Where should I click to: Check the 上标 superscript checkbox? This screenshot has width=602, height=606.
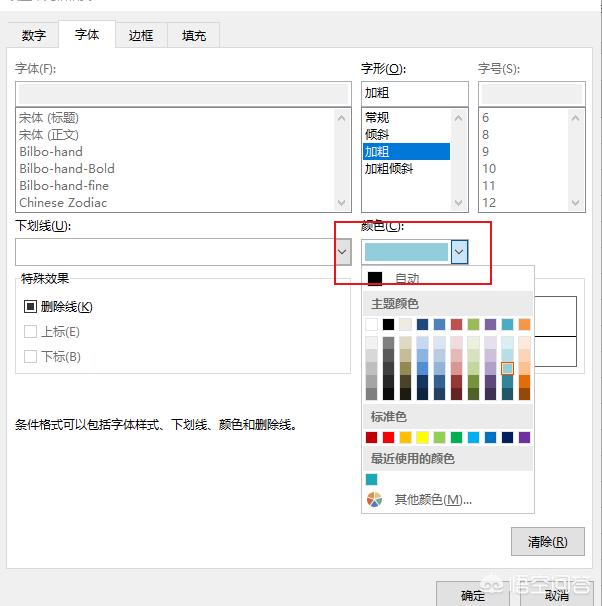point(30,332)
